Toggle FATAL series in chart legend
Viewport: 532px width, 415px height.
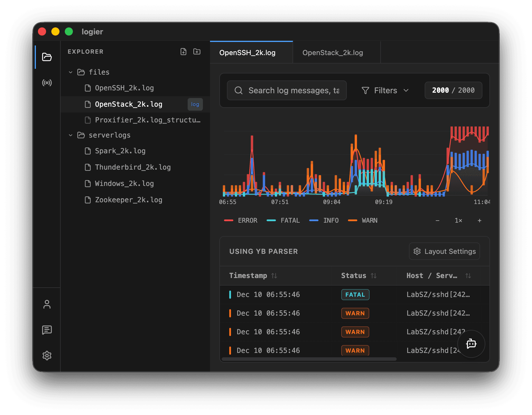283,221
